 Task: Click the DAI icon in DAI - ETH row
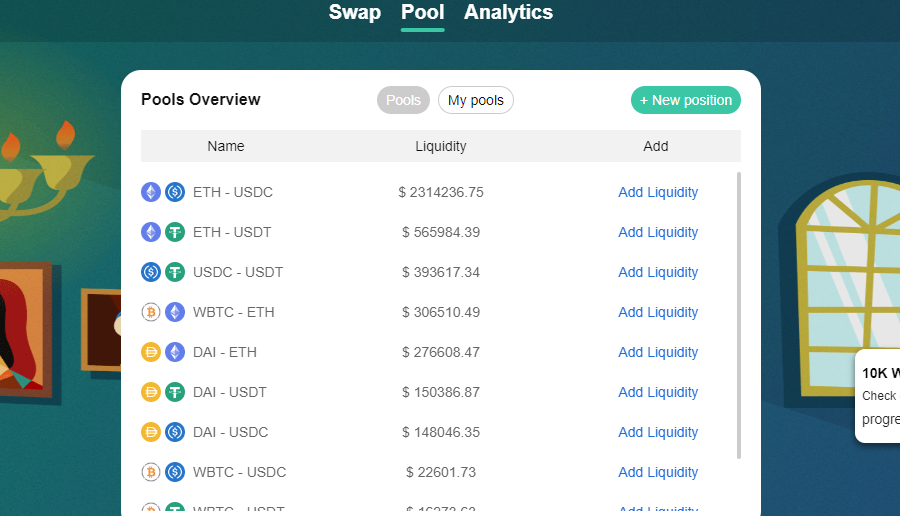point(151,352)
